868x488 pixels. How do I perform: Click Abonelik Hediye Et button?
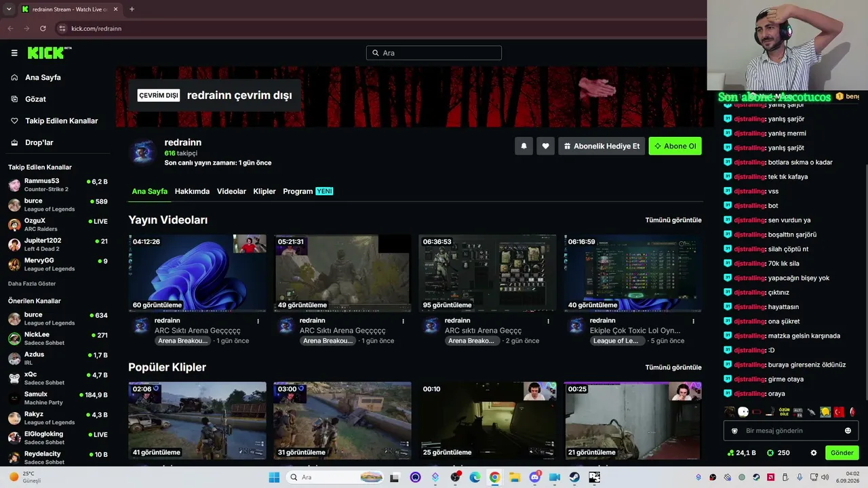coord(601,146)
